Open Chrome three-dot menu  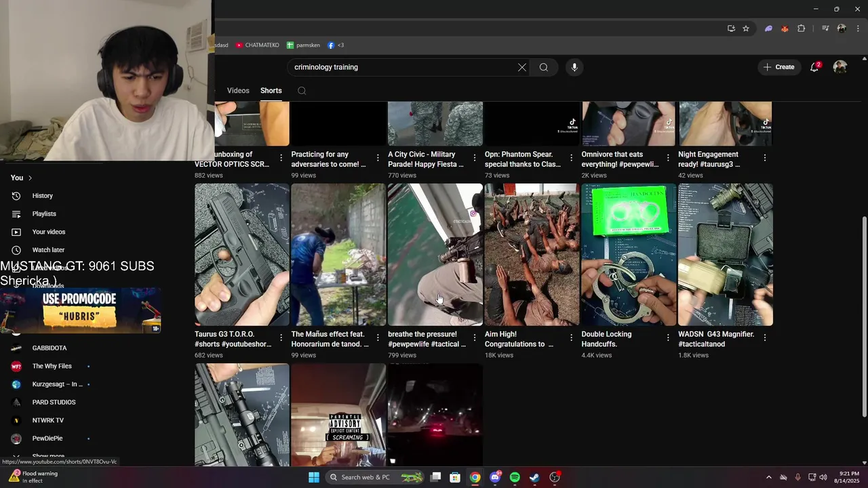click(x=857, y=28)
